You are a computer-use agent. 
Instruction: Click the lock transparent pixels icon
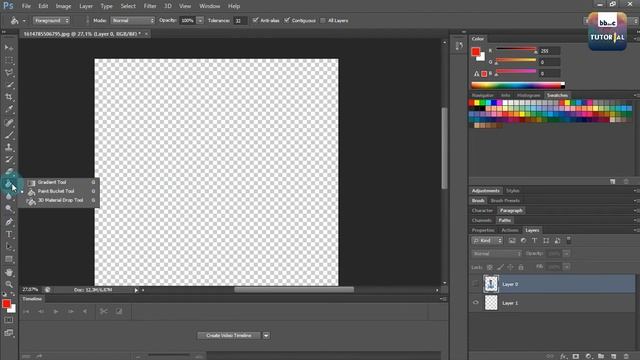point(490,267)
